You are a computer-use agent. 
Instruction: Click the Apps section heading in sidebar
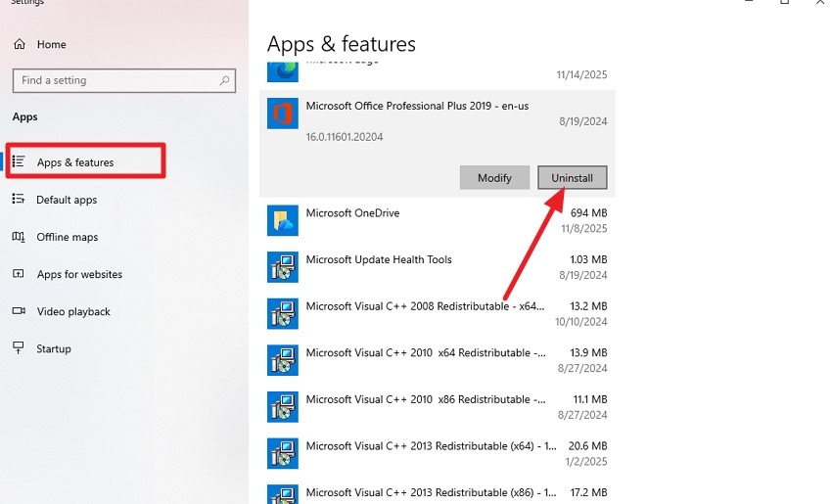(24, 116)
